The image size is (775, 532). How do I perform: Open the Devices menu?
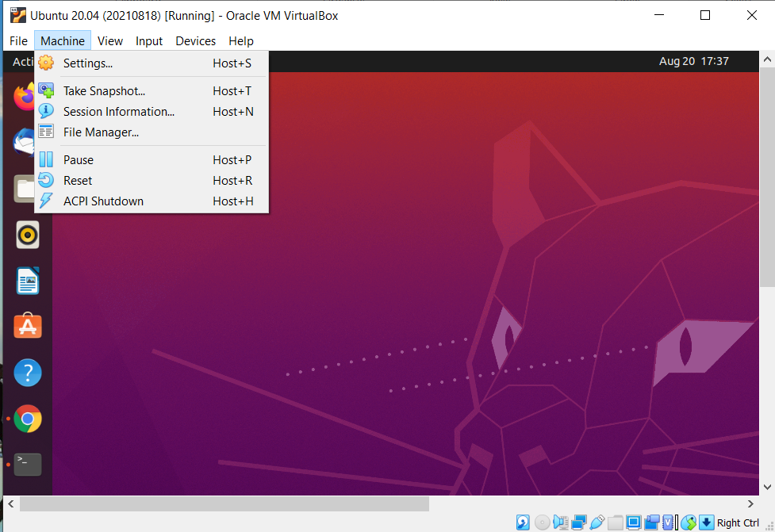pyautogui.click(x=196, y=41)
